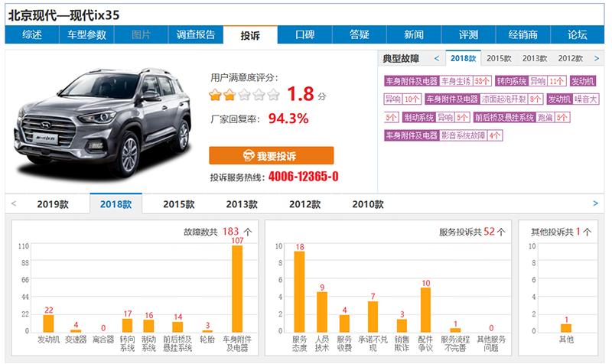Select 2013款 in 典型故障 panel
This screenshot has width=612, height=364.
tap(535, 59)
